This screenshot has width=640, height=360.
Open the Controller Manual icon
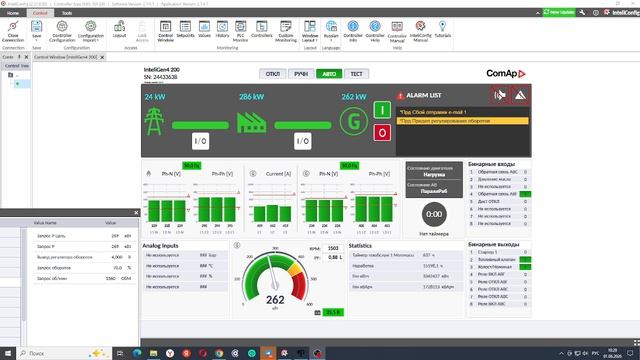pyautogui.click(x=397, y=31)
